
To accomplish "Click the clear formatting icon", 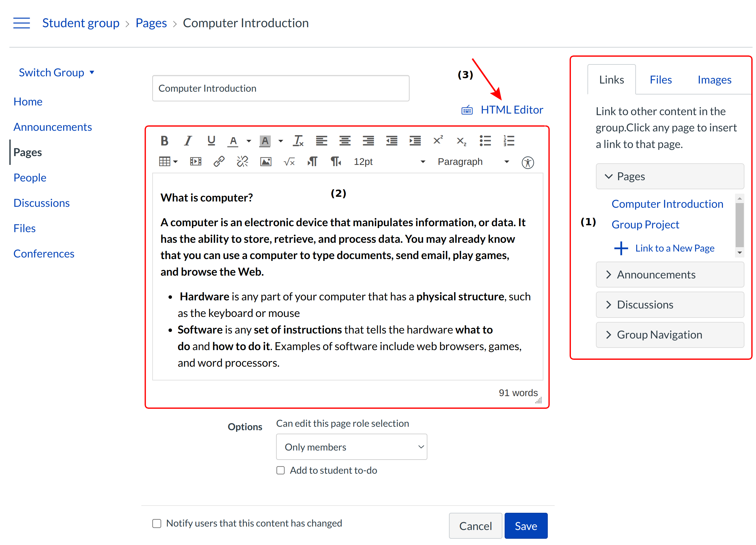I will click(298, 141).
